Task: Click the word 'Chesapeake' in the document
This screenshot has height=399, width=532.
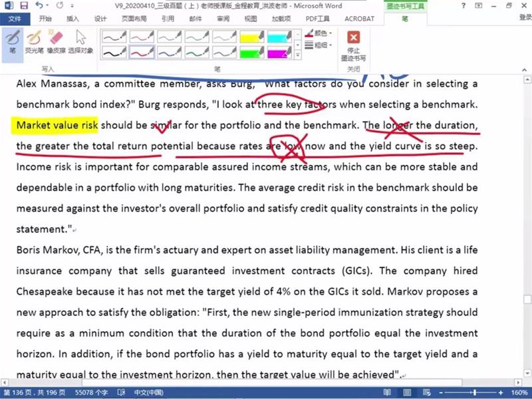Action: [45, 292]
